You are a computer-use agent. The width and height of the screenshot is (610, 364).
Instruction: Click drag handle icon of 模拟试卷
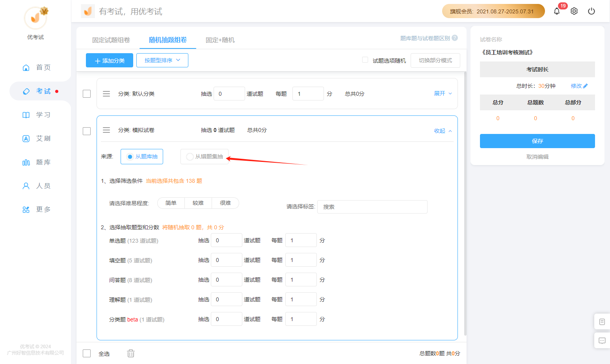click(x=106, y=130)
